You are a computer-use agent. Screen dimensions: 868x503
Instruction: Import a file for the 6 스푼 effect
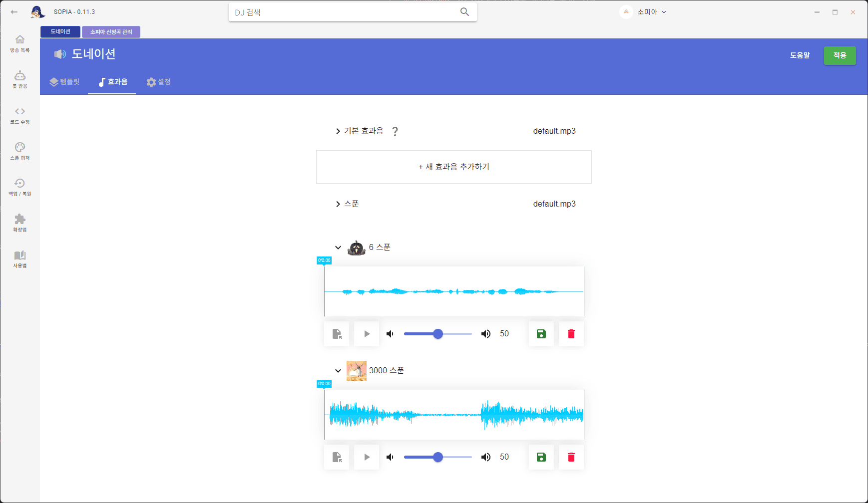337,333
